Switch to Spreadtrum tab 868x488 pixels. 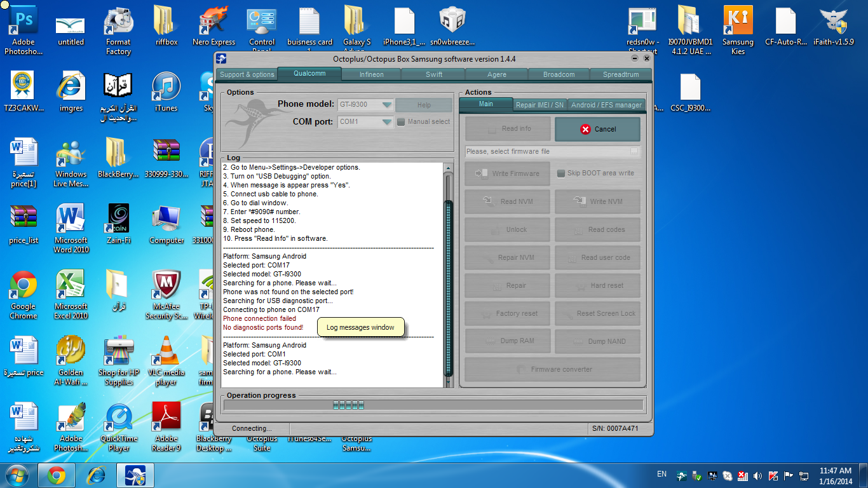pos(621,74)
